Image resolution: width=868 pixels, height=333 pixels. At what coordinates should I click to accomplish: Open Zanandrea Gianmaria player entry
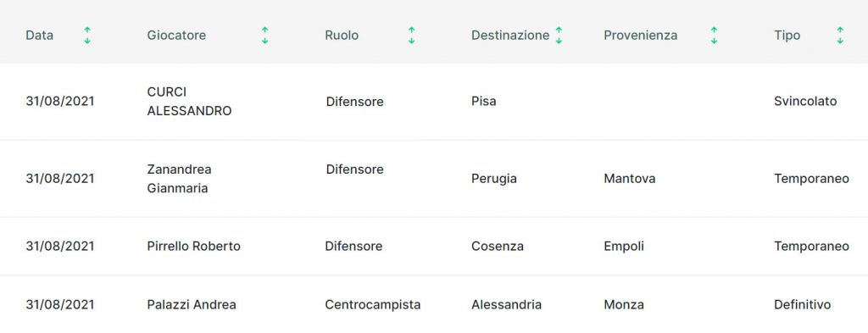point(180,179)
